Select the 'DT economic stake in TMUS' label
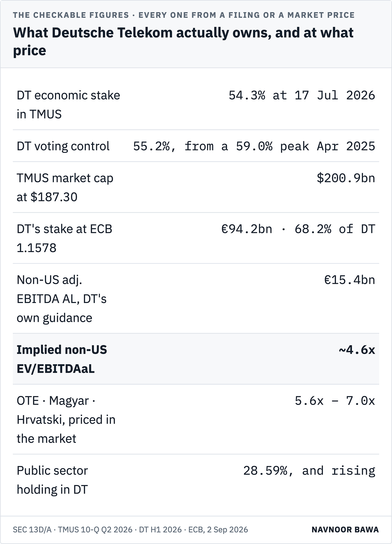The height and width of the screenshot is (544, 392). [x=68, y=105]
